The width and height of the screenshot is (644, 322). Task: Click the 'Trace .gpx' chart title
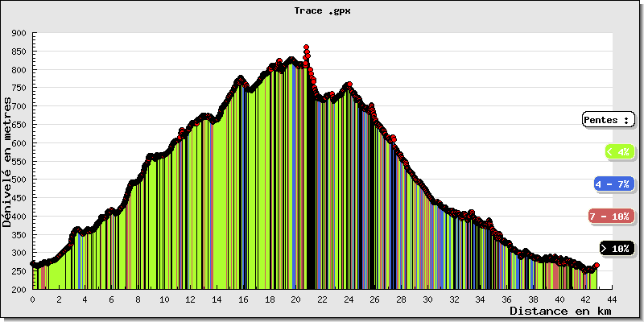pos(322,12)
